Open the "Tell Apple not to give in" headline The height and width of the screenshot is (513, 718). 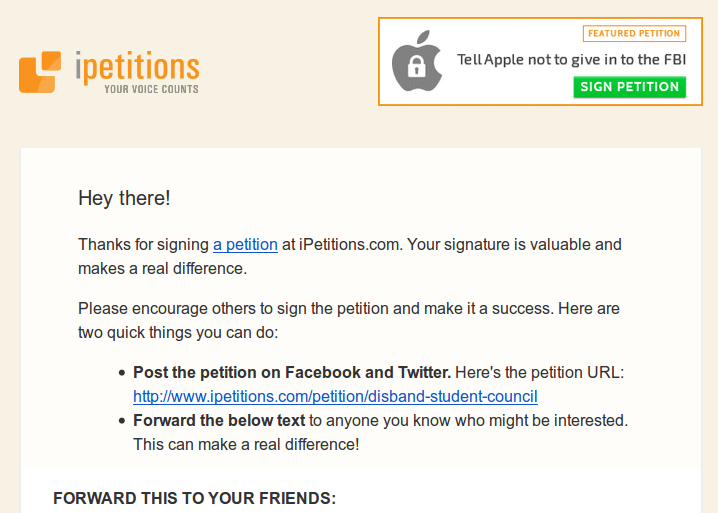click(x=571, y=60)
